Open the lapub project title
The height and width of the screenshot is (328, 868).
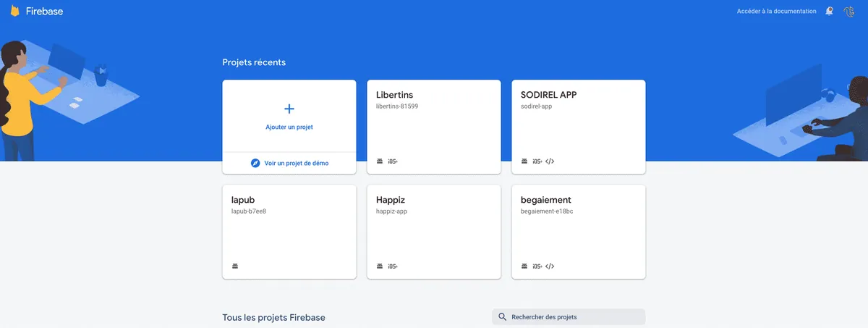pyautogui.click(x=243, y=200)
